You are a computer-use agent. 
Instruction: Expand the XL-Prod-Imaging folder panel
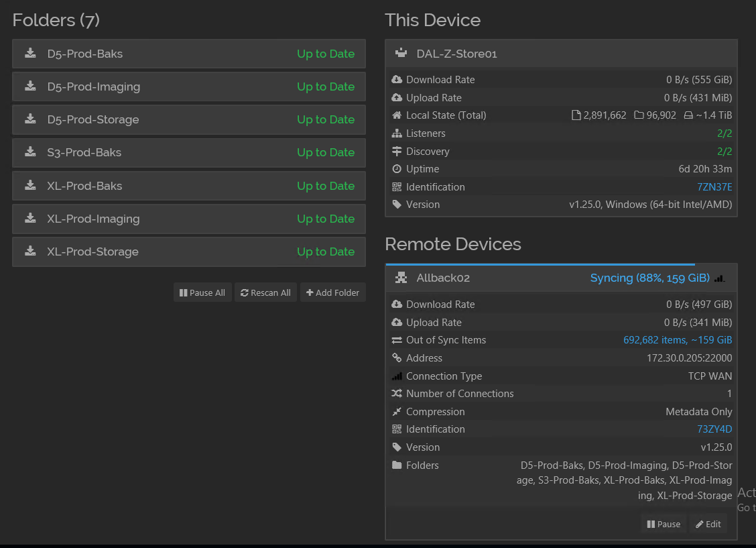pos(189,219)
